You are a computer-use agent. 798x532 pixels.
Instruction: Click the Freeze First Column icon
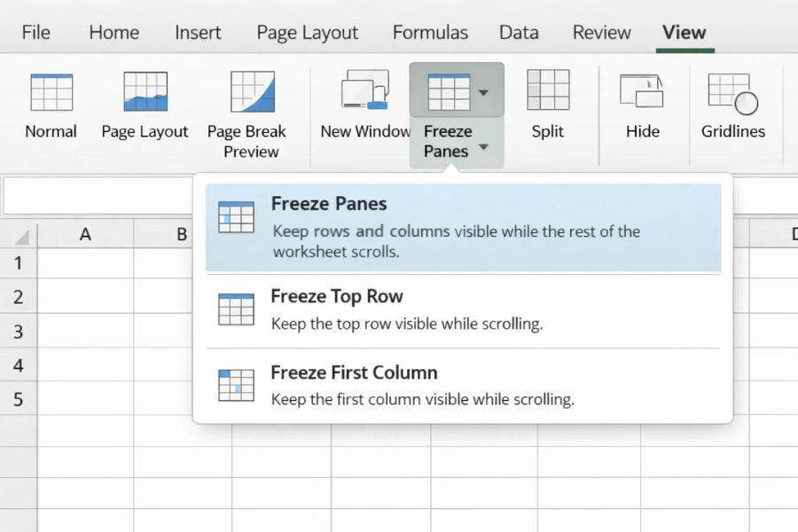[x=235, y=385]
